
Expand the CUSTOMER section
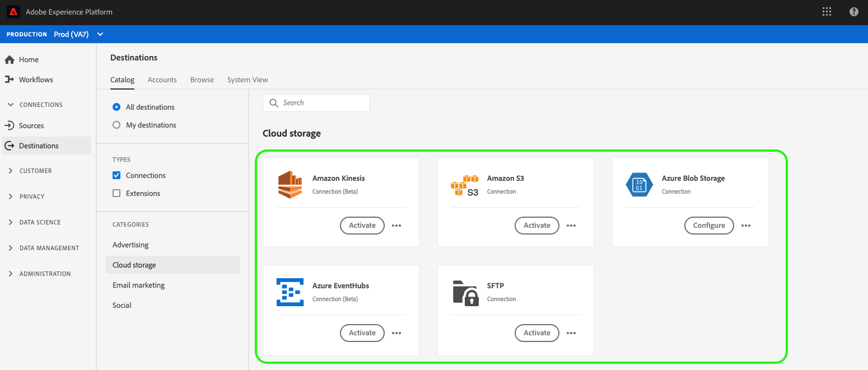click(x=11, y=171)
